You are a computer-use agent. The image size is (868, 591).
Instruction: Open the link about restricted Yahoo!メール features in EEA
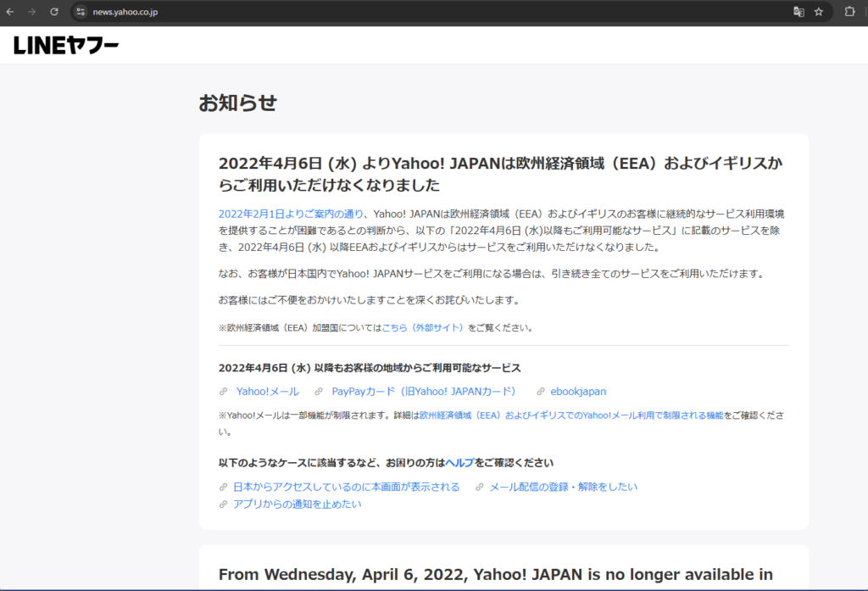point(571,415)
